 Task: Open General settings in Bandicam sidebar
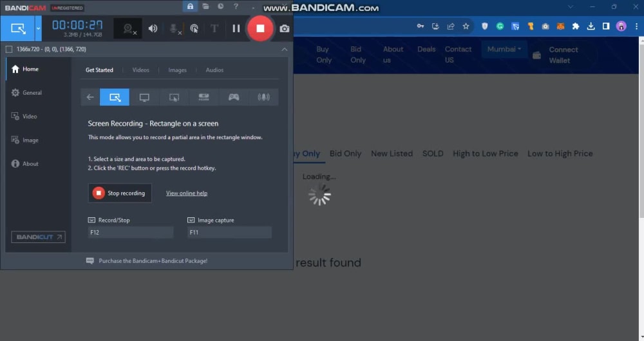point(38,93)
